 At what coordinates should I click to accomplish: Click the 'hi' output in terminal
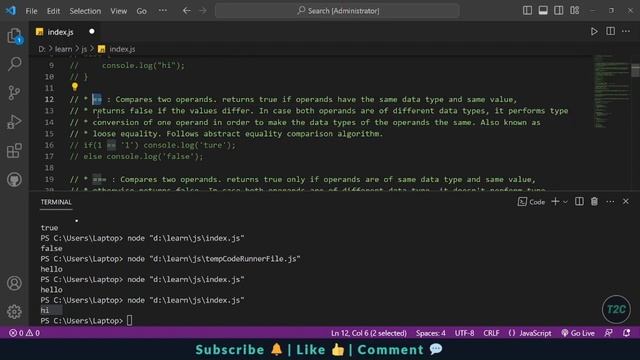(x=44, y=311)
